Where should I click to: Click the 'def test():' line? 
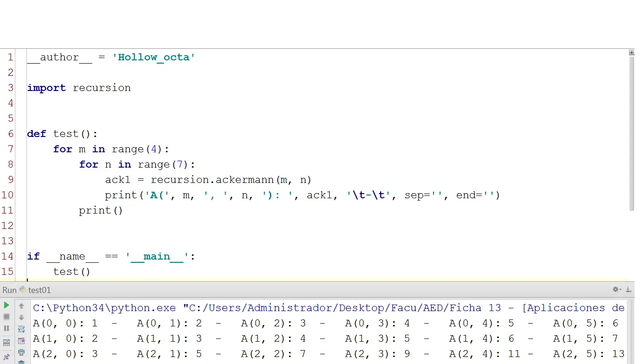click(62, 134)
